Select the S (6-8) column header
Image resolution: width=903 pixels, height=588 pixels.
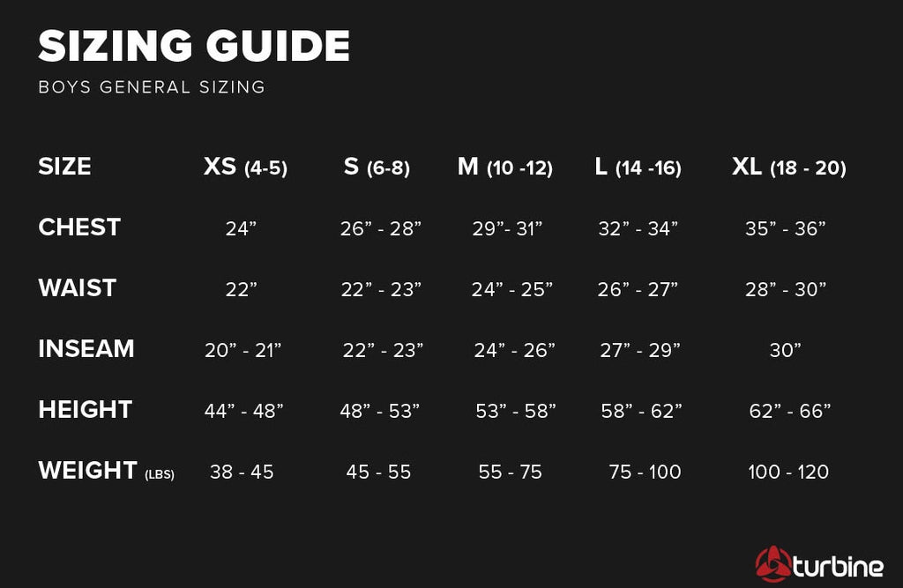coord(377,167)
